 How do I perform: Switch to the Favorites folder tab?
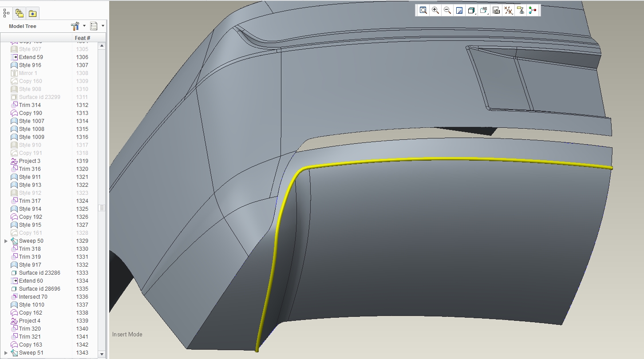point(32,13)
